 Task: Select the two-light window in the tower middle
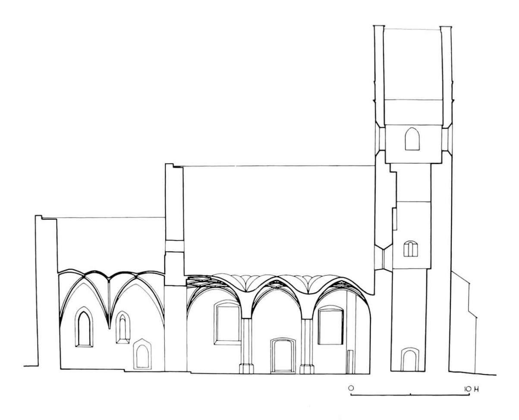[411, 249]
